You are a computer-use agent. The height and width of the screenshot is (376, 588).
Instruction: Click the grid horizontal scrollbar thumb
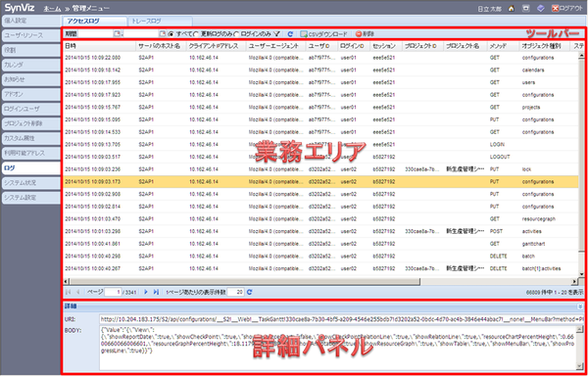pos(244,281)
